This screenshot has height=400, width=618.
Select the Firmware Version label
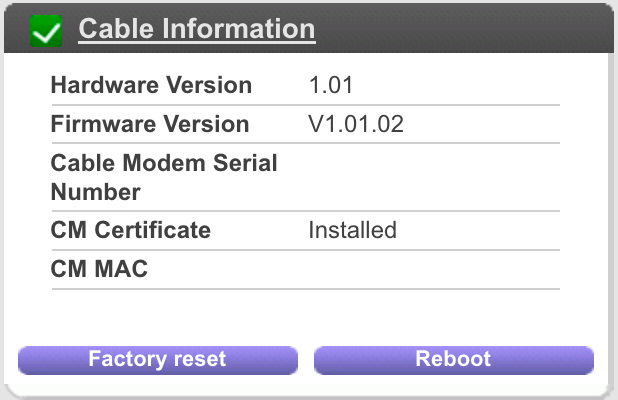[x=150, y=124]
